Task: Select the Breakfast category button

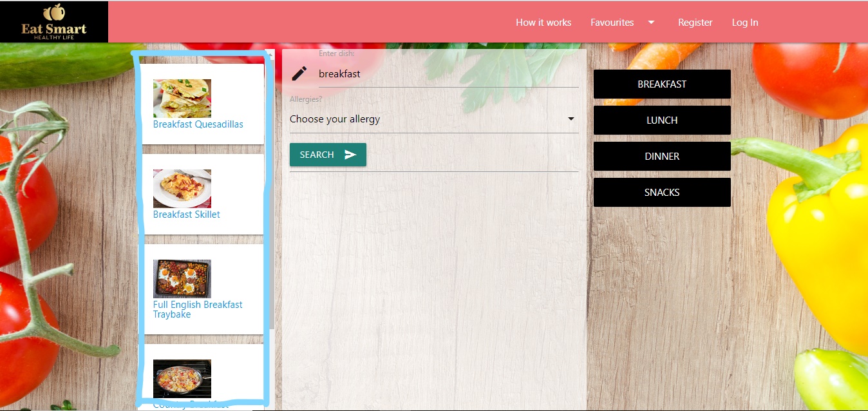Action: pos(662,84)
